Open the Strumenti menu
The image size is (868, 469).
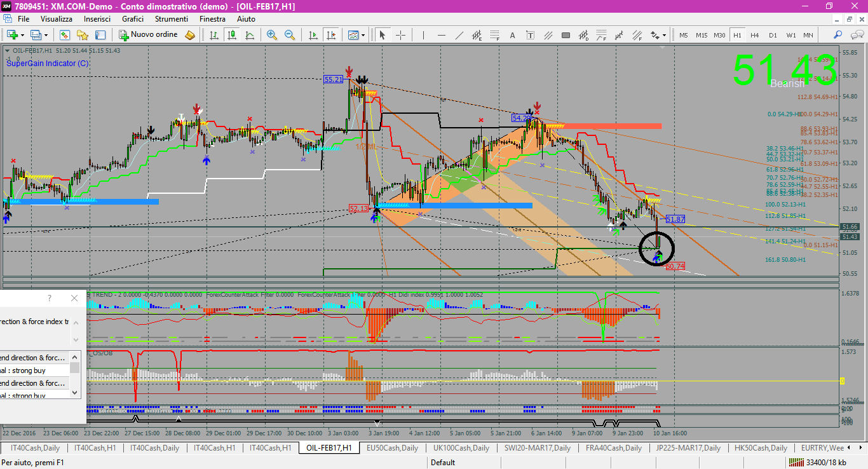(172, 19)
